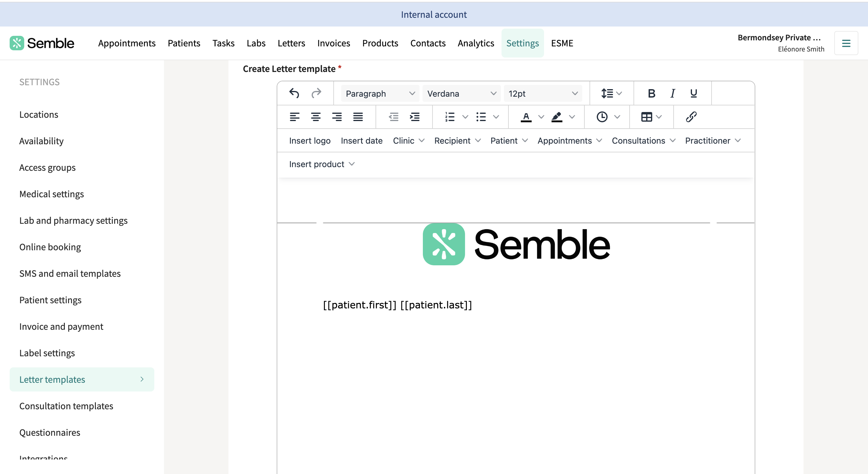Justify the text

pos(358,117)
